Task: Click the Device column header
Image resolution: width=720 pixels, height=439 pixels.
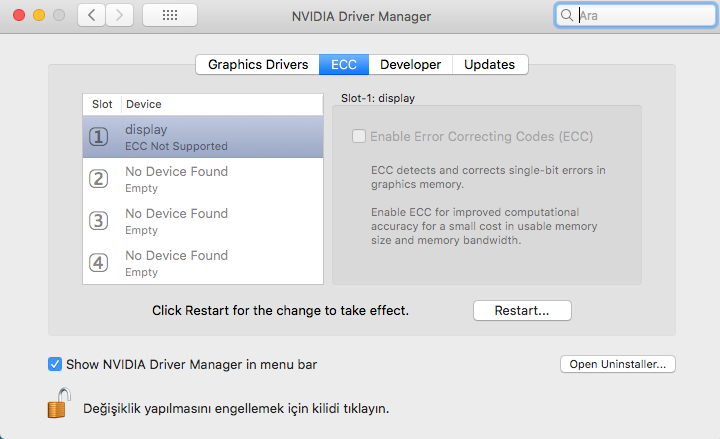Action: pos(143,104)
